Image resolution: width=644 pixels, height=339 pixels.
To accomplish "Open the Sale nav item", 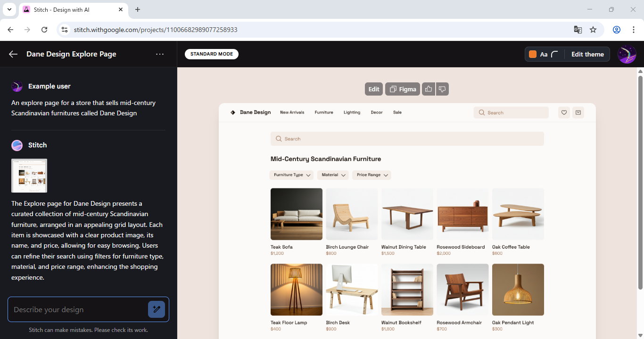I will tap(397, 113).
